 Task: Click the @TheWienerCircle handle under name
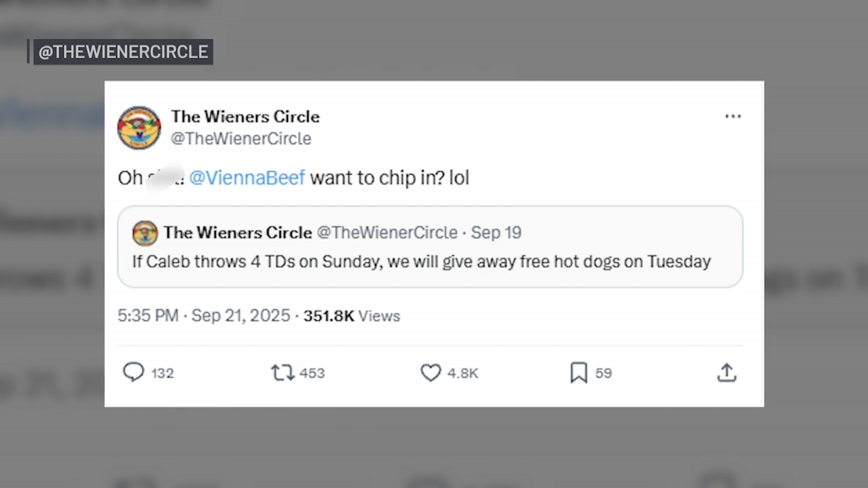pyautogui.click(x=241, y=139)
